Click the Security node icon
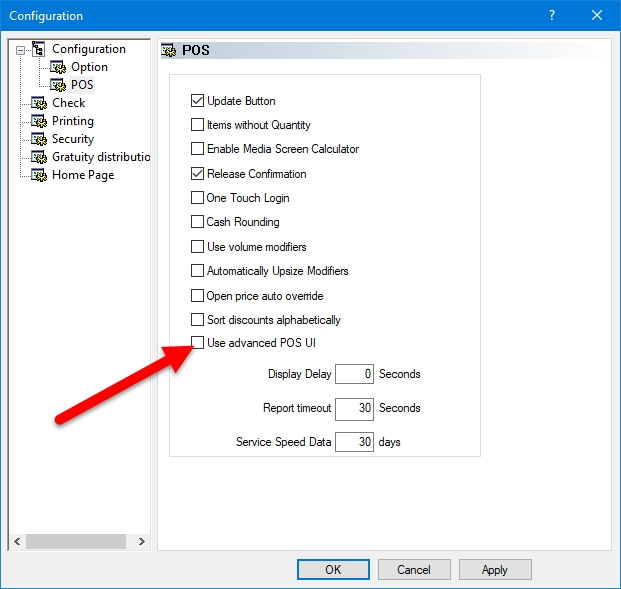 (x=39, y=139)
